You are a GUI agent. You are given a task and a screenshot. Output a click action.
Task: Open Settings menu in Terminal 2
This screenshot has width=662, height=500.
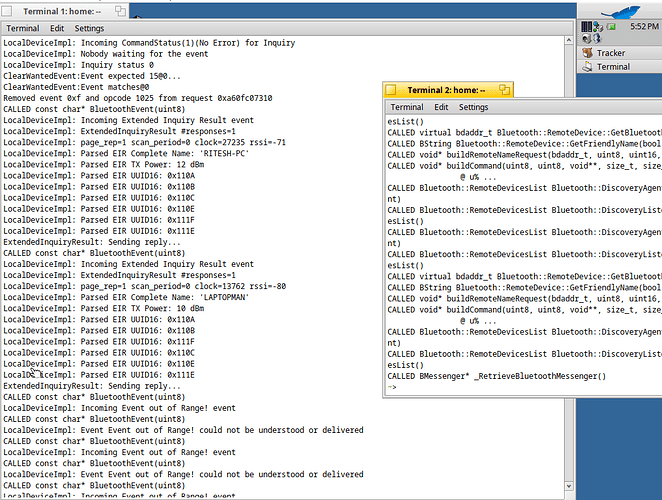coord(473,107)
